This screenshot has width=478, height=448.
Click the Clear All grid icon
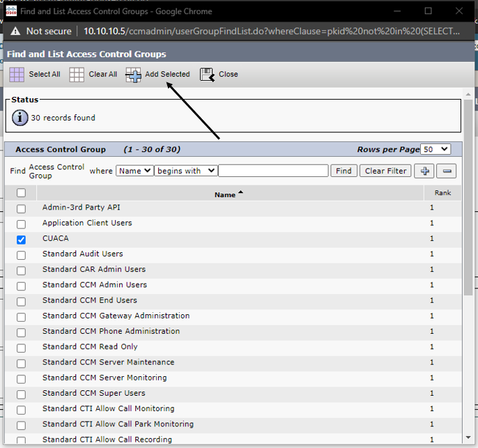point(77,75)
